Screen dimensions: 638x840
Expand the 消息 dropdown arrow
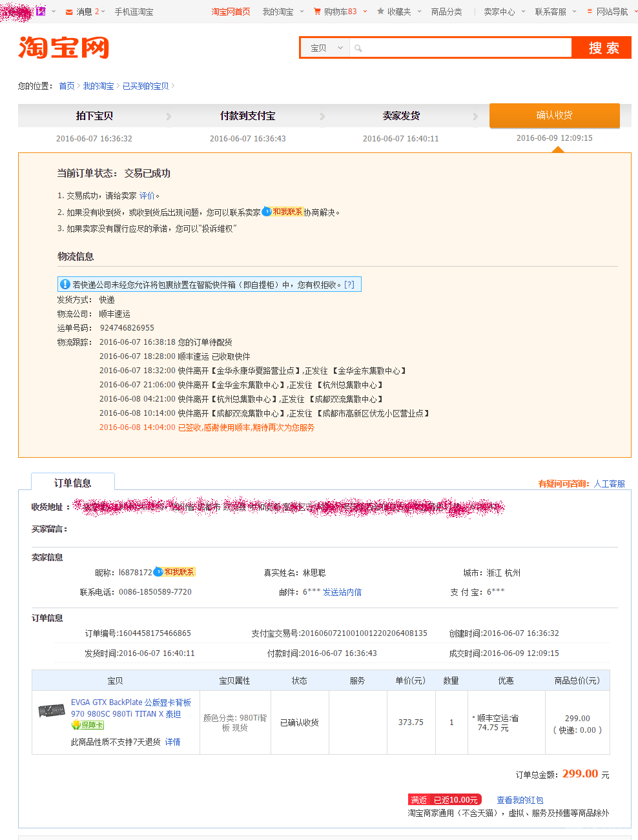pos(103,12)
